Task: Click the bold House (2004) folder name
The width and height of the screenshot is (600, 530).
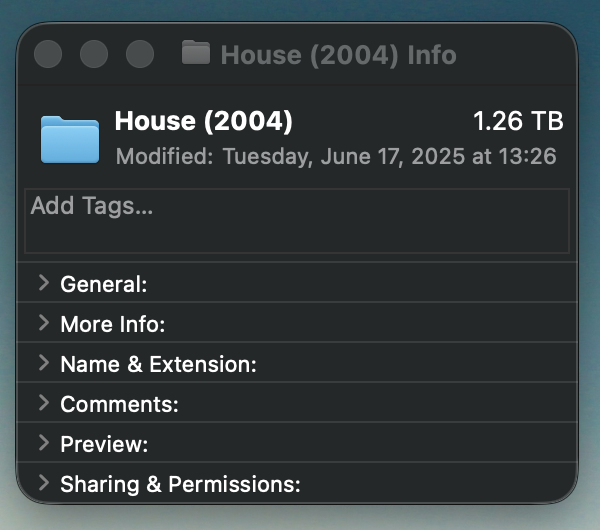Action: point(204,121)
